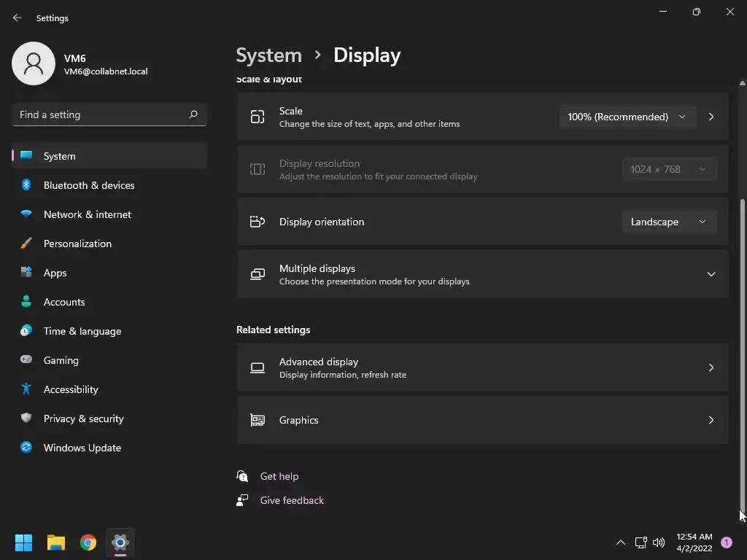The height and width of the screenshot is (560, 747).
Task: Open Advanced display settings
Action: [x=482, y=367]
